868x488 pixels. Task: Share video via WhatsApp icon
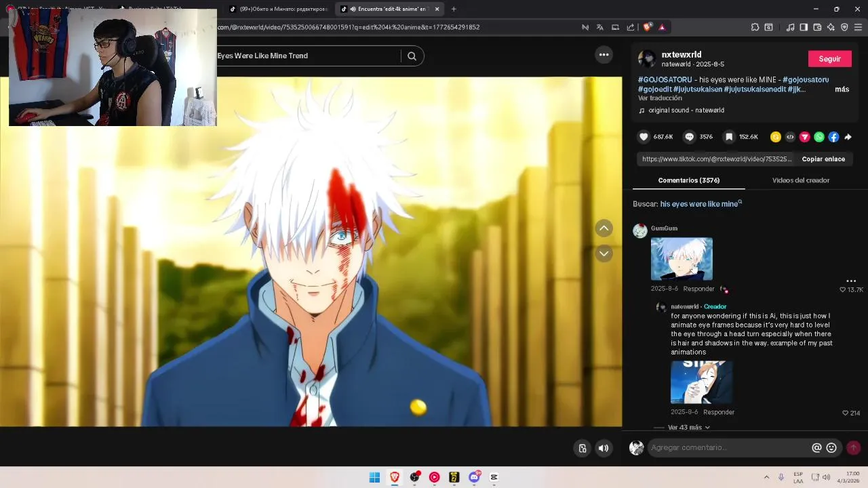(x=819, y=137)
